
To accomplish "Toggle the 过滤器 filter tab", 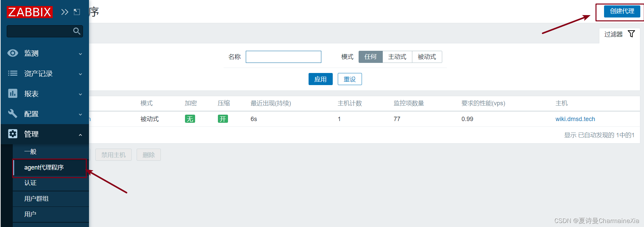I will (619, 34).
